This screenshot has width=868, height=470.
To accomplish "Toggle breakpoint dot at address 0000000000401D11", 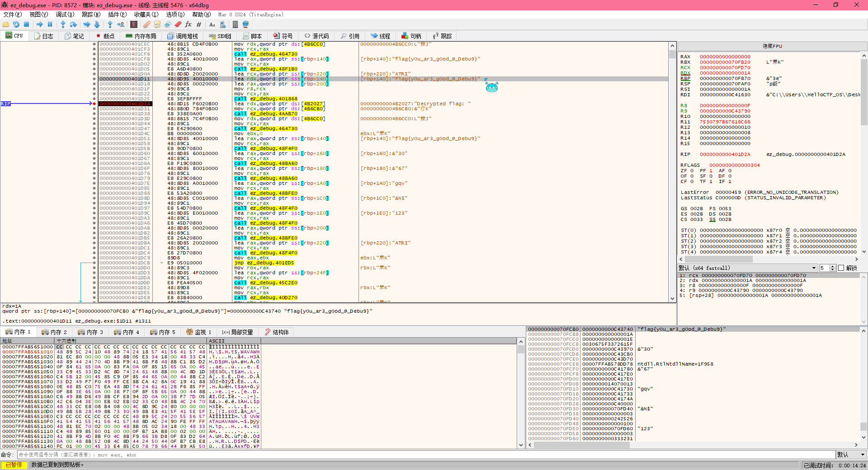I will pos(94,79).
